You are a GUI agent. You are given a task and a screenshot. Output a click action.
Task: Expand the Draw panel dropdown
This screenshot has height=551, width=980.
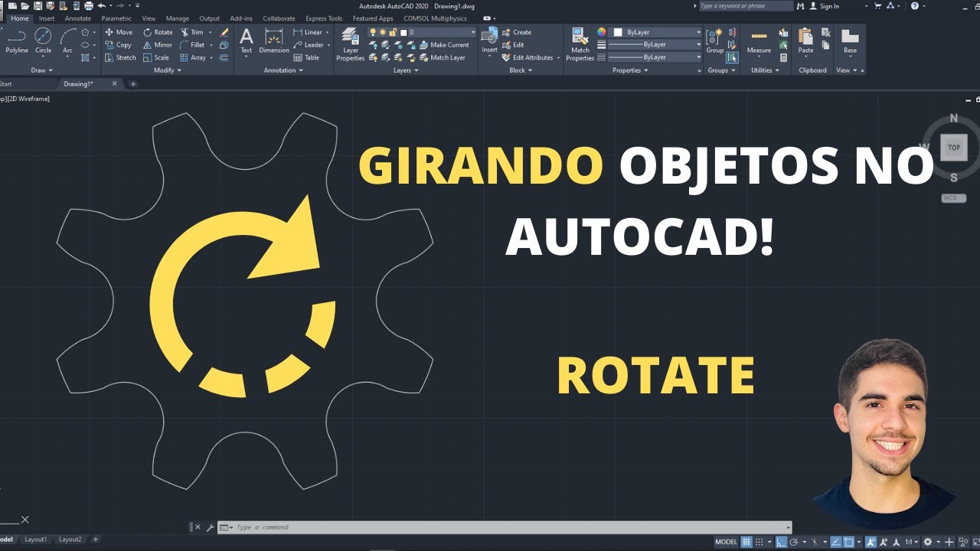42,70
